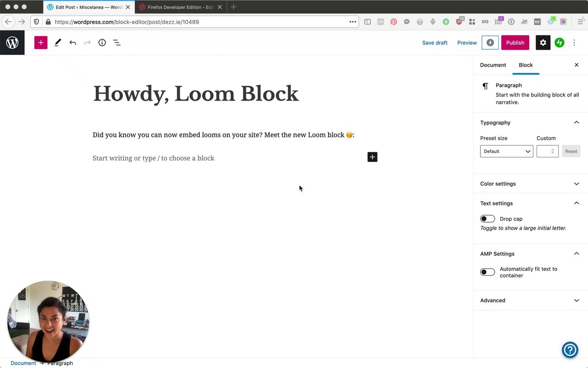This screenshot has width=588, height=368.
Task: Click the webcam video bubble thumbnail
Action: click(48, 321)
